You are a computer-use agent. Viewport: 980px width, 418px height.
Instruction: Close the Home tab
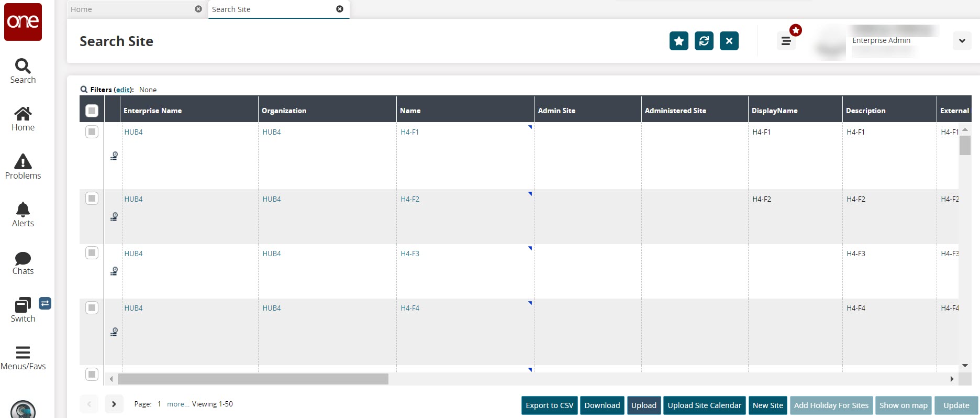pos(198,9)
